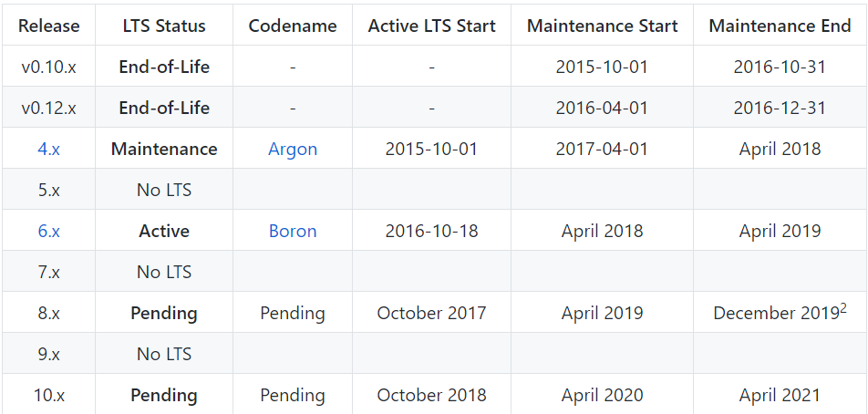Click the Maintenance status for 4.x
Viewport: 868px width, 414px height.
point(164,149)
